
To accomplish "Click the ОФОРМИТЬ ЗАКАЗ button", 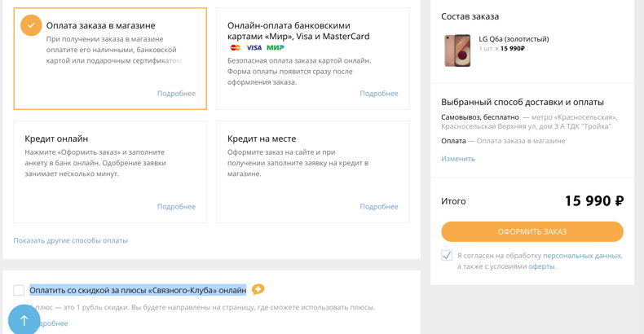I will coord(532,232).
